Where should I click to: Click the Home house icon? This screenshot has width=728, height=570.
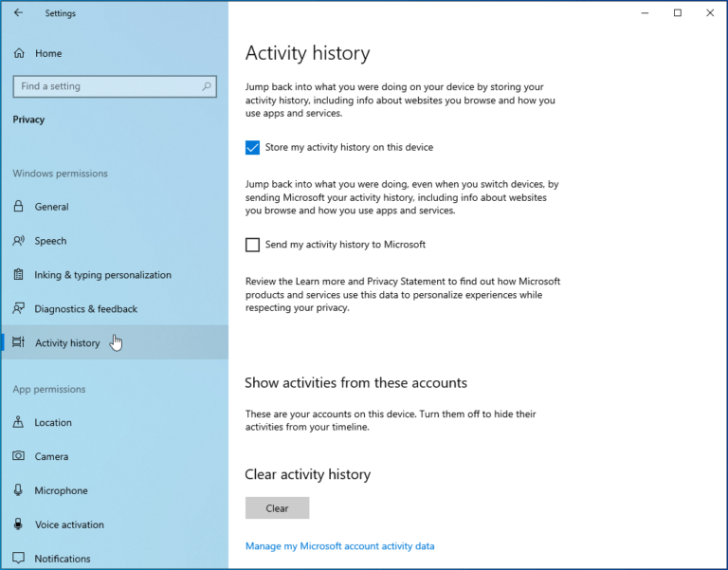click(19, 53)
